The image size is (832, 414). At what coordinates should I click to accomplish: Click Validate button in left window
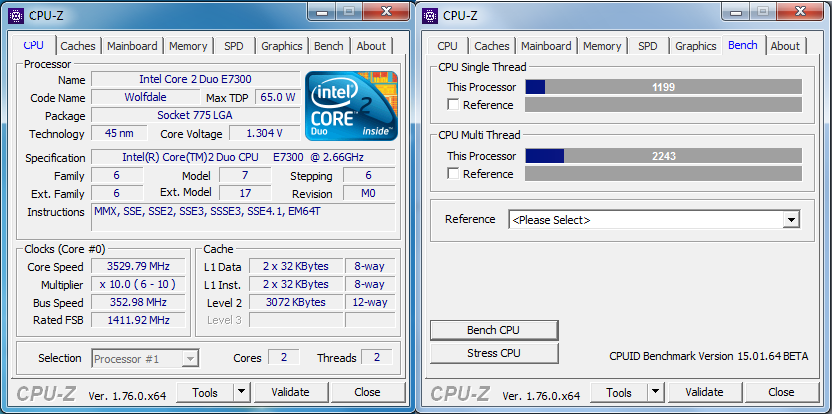[x=290, y=392]
